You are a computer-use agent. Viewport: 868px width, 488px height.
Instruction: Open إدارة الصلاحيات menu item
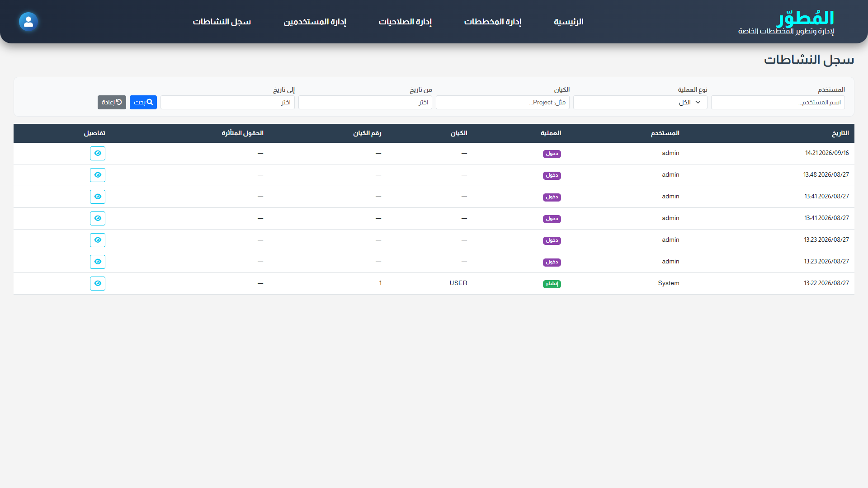pos(405,22)
